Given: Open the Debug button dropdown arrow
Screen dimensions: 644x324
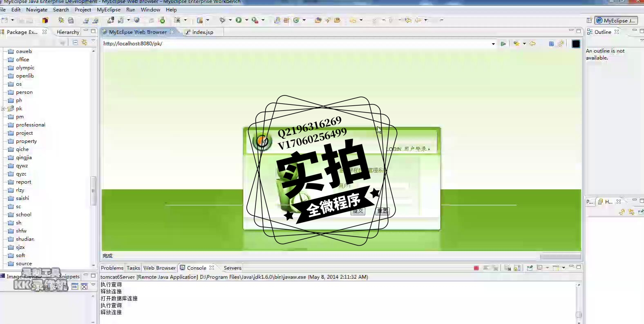Looking at the screenshot, I should [230, 20].
